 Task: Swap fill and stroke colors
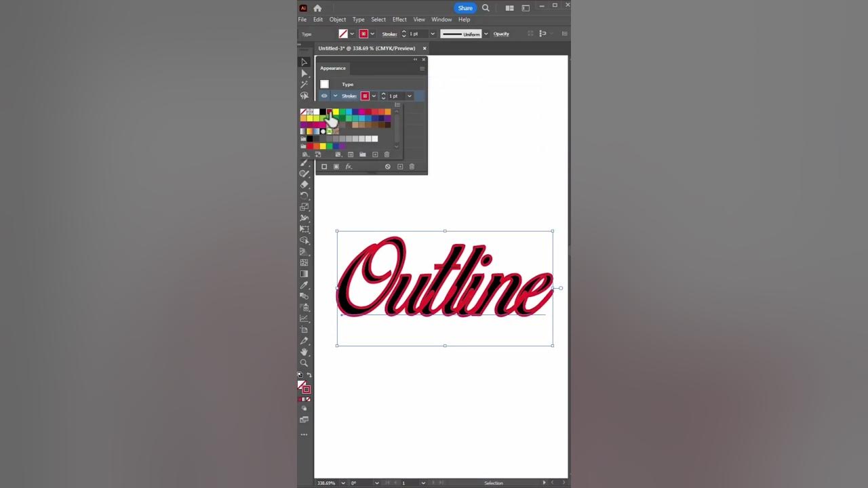(x=309, y=375)
